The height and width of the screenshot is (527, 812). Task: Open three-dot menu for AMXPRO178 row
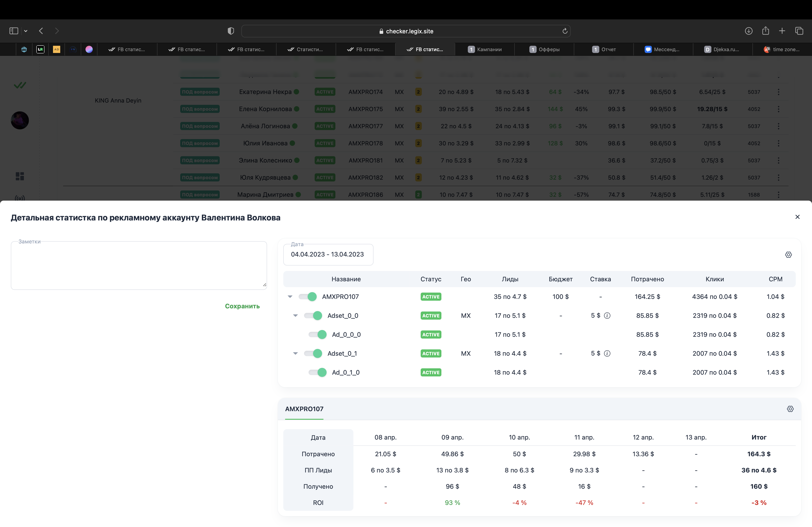pos(779,143)
